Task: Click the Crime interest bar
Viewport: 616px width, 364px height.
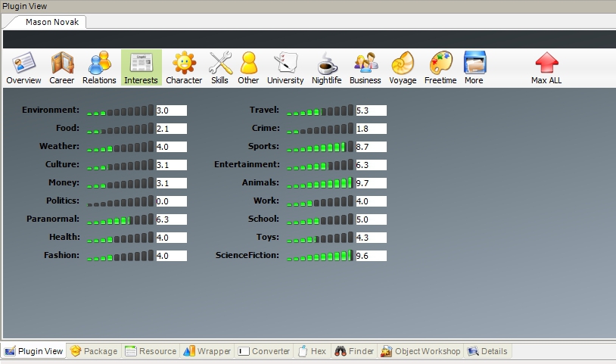Action: coord(320,128)
